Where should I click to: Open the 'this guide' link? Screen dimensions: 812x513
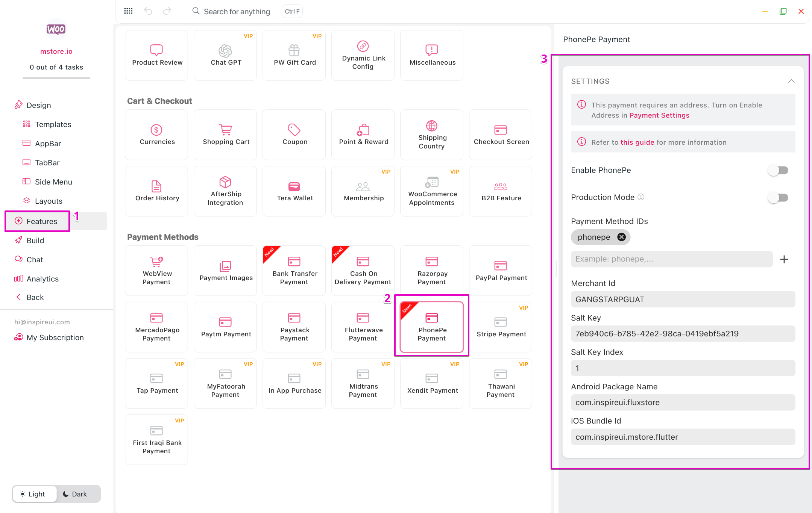[637, 142]
